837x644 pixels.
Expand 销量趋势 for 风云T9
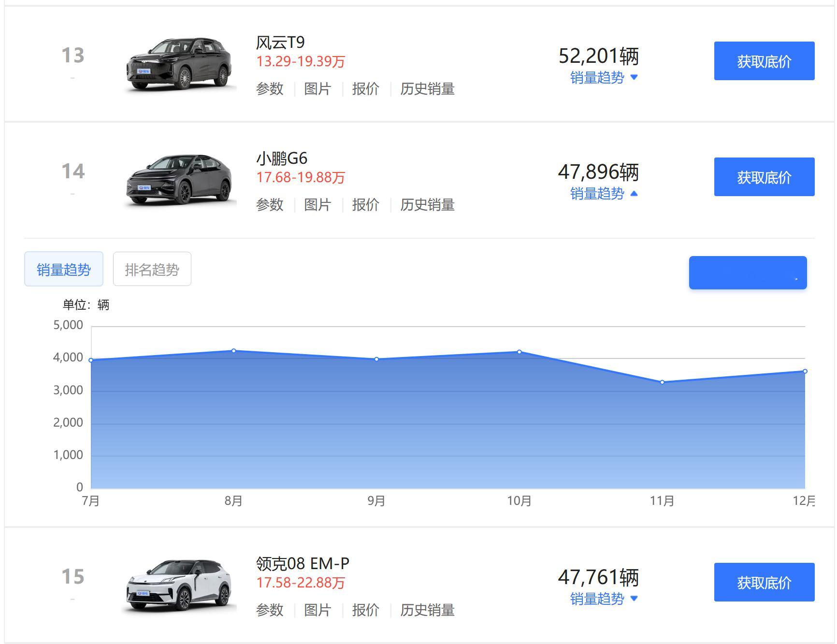[604, 77]
